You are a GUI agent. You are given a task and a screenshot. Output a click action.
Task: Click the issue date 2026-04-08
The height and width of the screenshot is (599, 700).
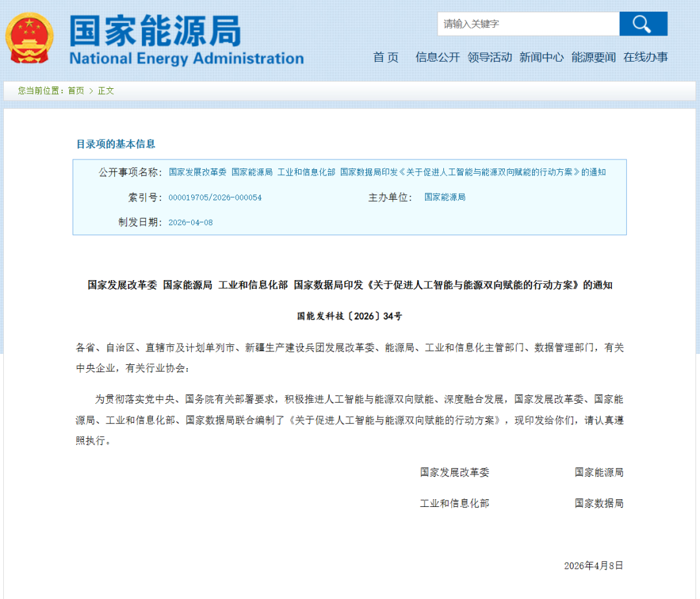[x=191, y=222]
